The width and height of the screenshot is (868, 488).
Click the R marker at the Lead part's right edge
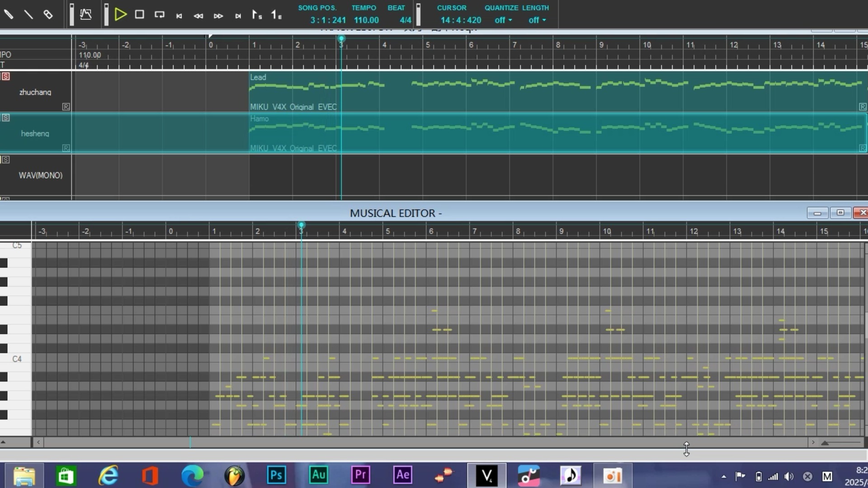coord(863,107)
